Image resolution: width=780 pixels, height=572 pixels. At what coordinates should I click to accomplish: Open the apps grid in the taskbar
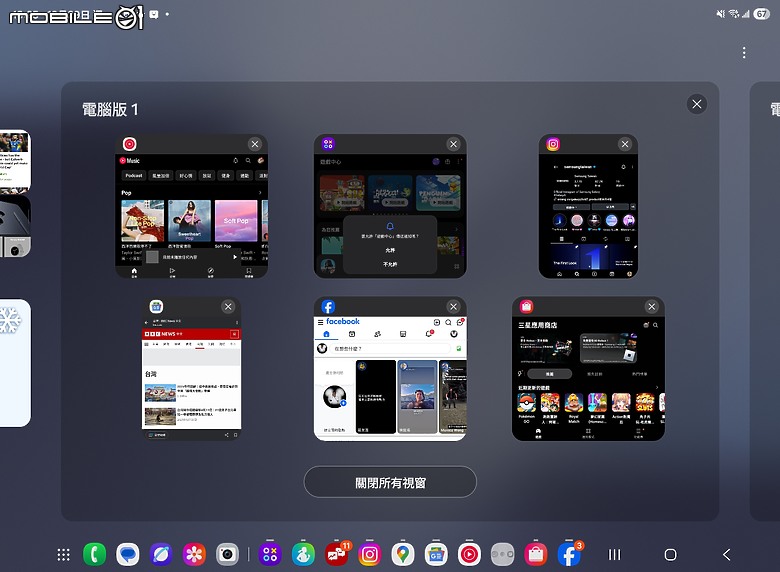click(x=63, y=555)
